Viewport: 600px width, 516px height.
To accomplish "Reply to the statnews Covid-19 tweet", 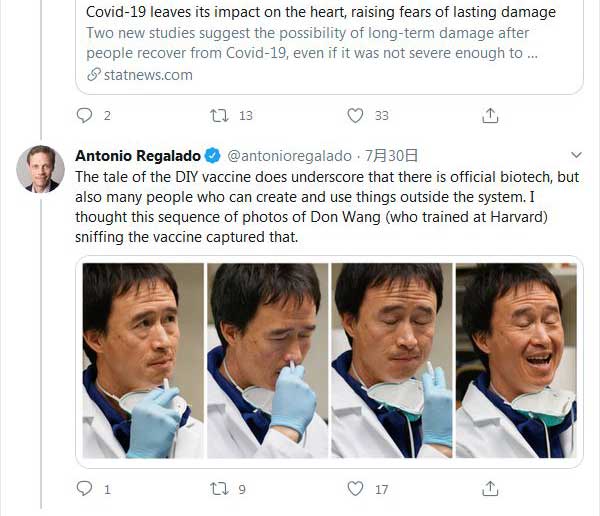I will (85, 116).
